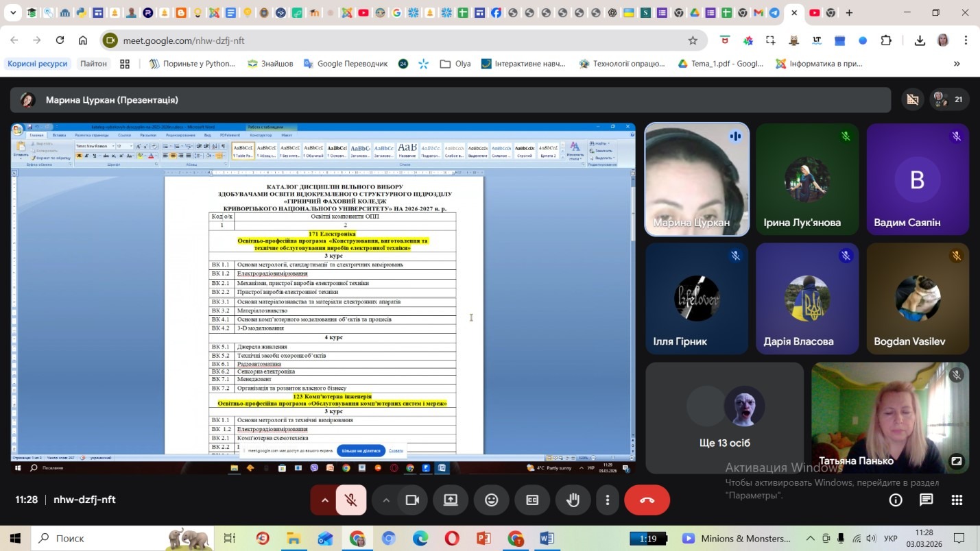The height and width of the screenshot is (551, 980).
Task: Bookmark this page with the star icon
Action: (693, 40)
